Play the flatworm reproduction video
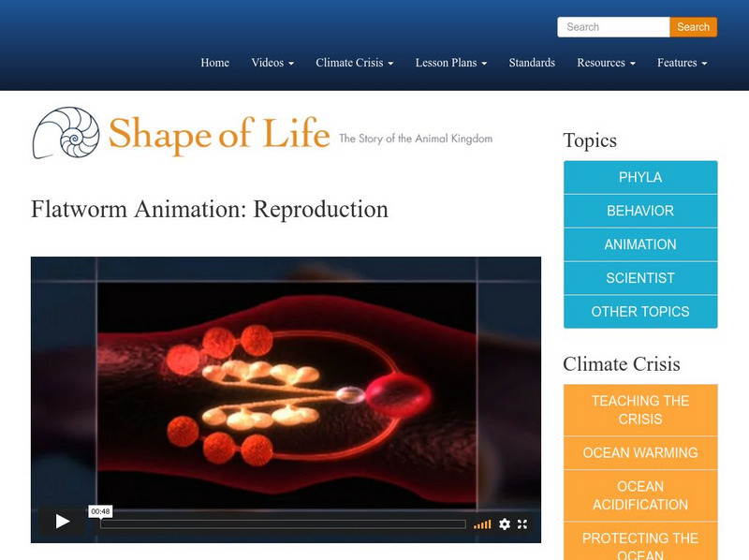This screenshot has width=749, height=560. point(62,521)
